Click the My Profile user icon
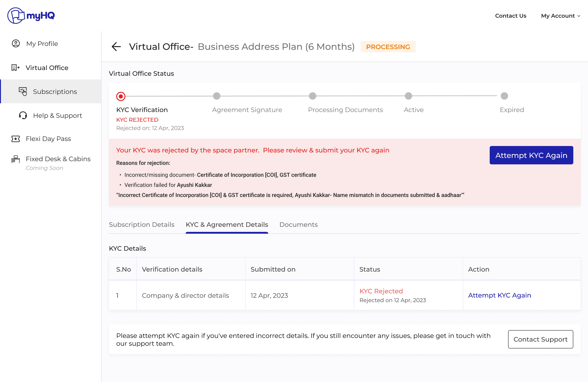This screenshot has height=382, width=588. point(16,43)
